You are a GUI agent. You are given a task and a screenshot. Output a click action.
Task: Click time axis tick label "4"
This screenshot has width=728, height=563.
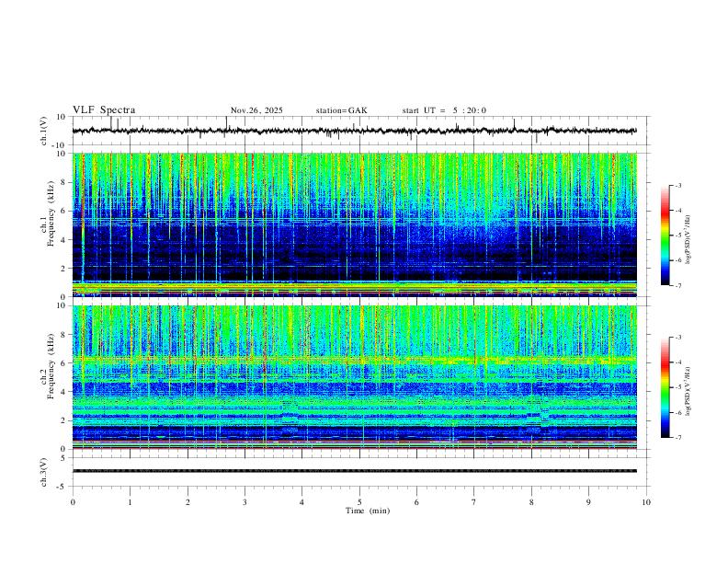point(302,502)
